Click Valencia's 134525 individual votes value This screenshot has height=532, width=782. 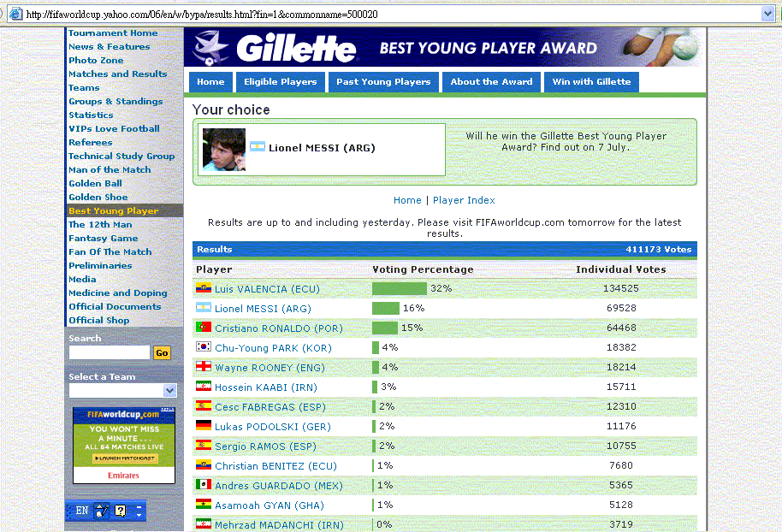[x=621, y=288]
